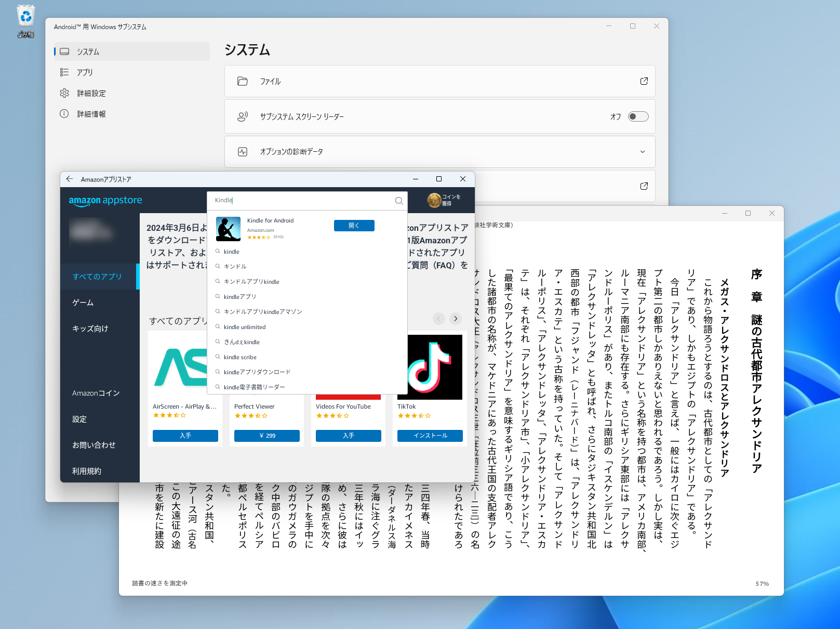840x629 pixels.
Task: Open ファイル via its external link icon
Action: [x=644, y=81]
